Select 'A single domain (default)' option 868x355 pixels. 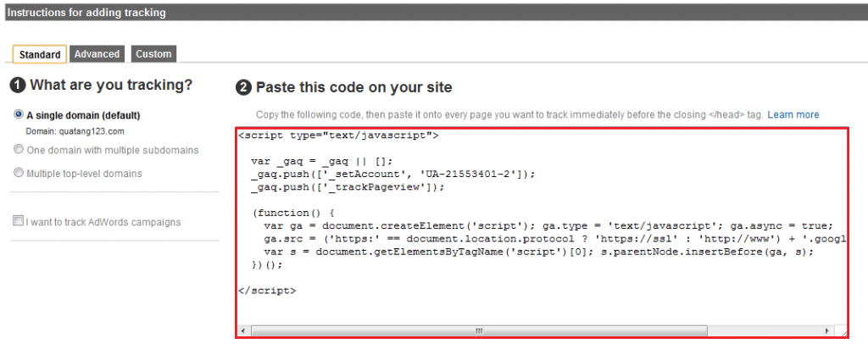(x=19, y=115)
